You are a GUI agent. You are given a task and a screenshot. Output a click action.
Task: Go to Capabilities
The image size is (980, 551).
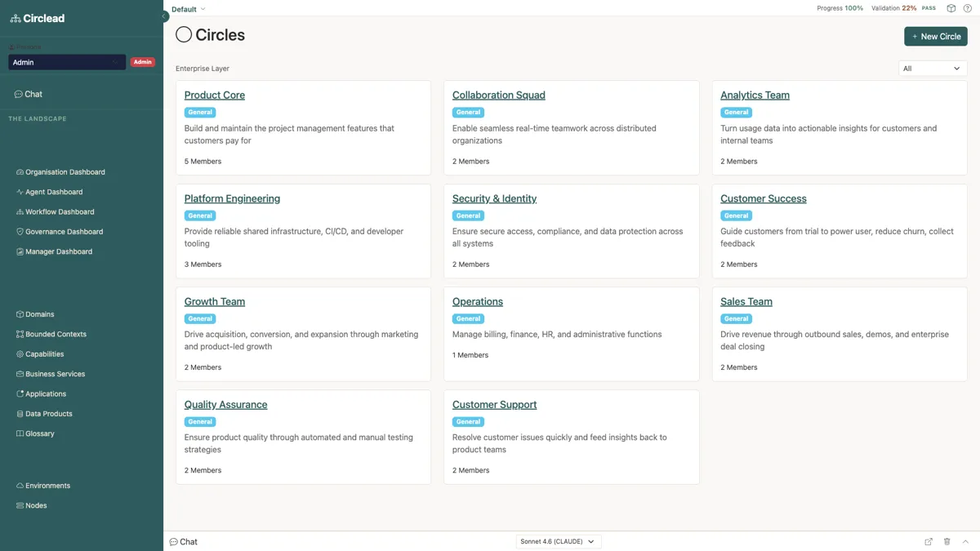coord(40,354)
